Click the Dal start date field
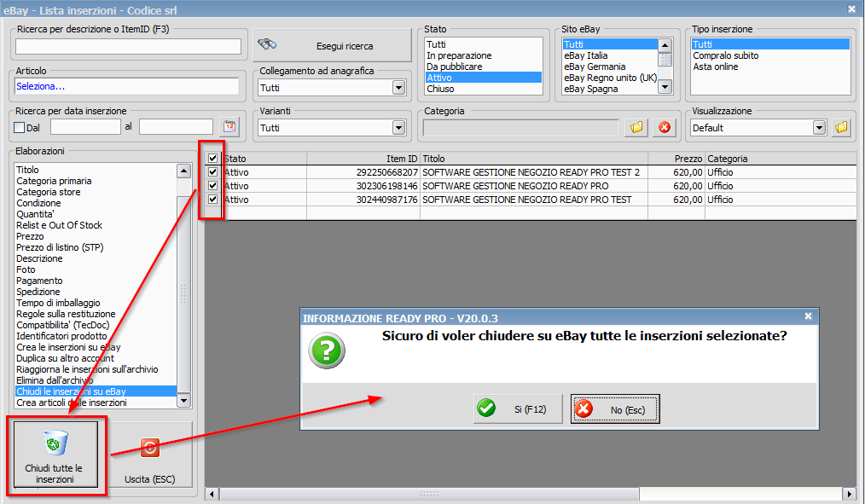Image resolution: width=865 pixels, height=504 pixels. (x=85, y=127)
